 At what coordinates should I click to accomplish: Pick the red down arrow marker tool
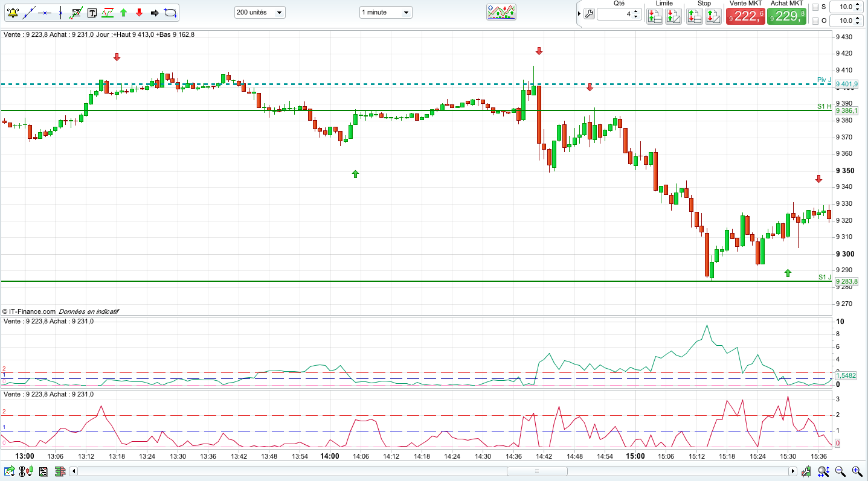[139, 12]
